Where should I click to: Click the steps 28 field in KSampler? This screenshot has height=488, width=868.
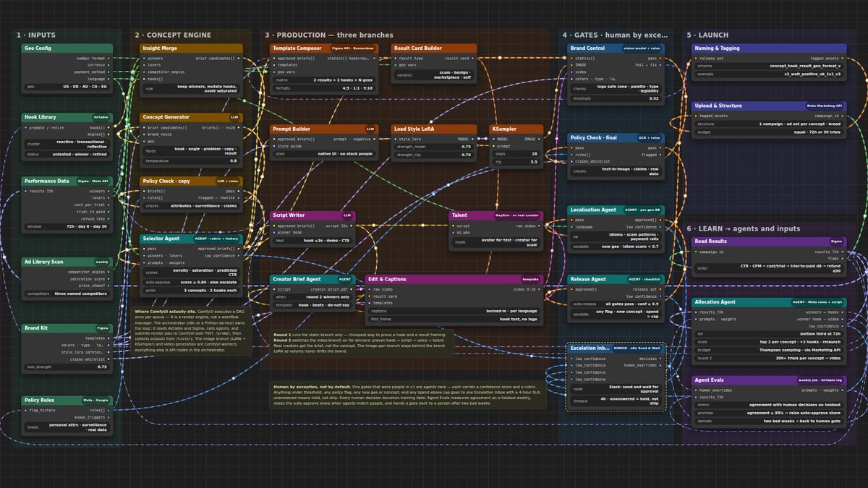[518, 154]
